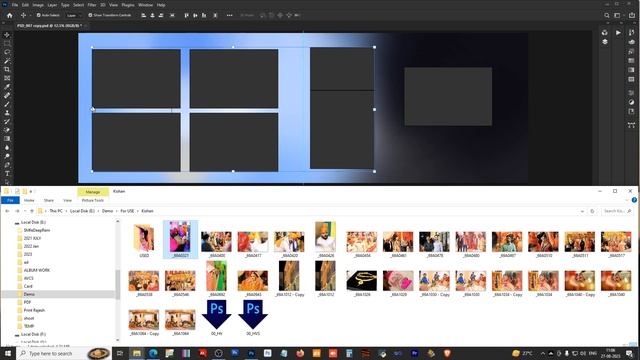Open Microsoft Edge from the taskbar
The width and height of the screenshot is (640, 360).
(x=153, y=353)
